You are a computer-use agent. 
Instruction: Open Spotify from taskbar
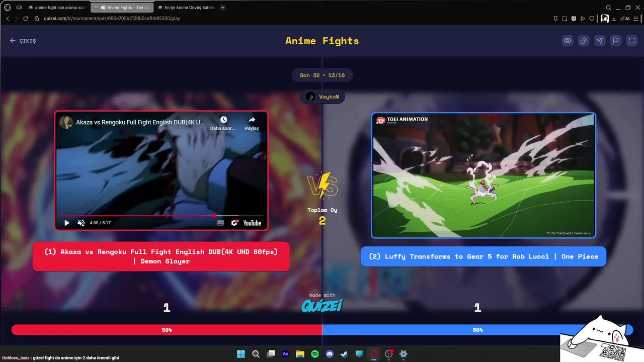(x=315, y=354)
